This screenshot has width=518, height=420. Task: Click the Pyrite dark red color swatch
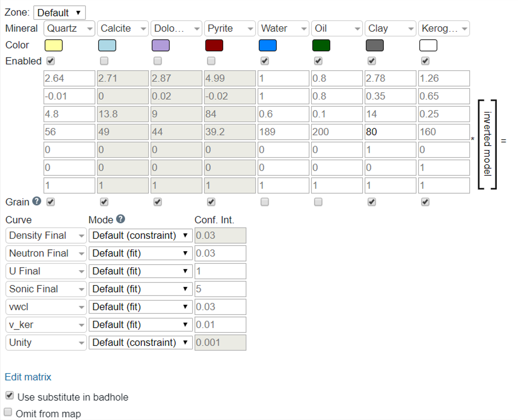(x=214, y=45)
